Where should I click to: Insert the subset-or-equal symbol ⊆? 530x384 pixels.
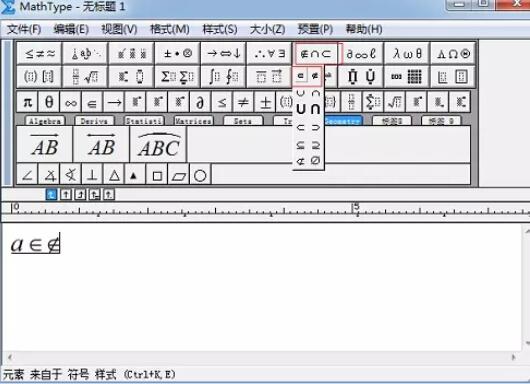point(300,145)
